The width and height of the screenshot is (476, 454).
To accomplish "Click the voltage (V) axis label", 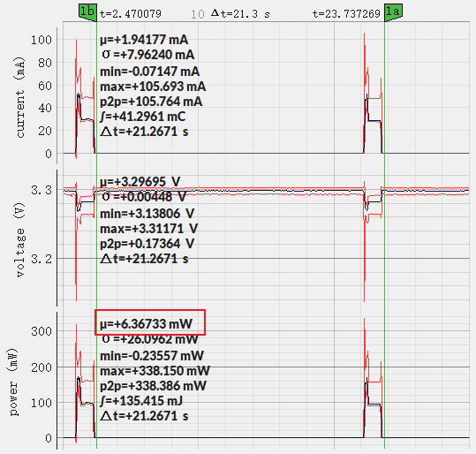I will click(x=20, y=240).
